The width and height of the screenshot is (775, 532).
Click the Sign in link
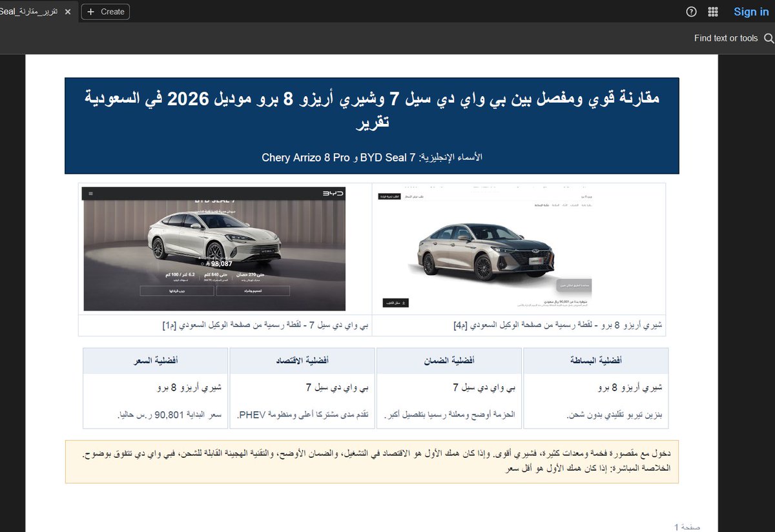pos(751,12)
